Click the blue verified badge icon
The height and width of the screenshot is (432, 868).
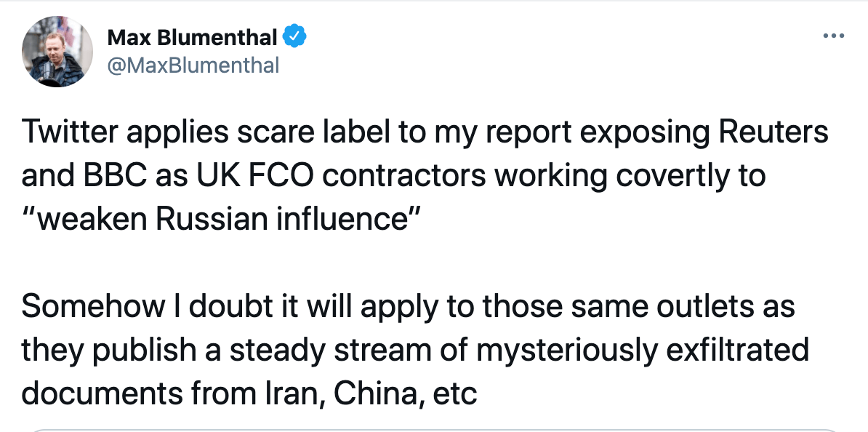294,36
